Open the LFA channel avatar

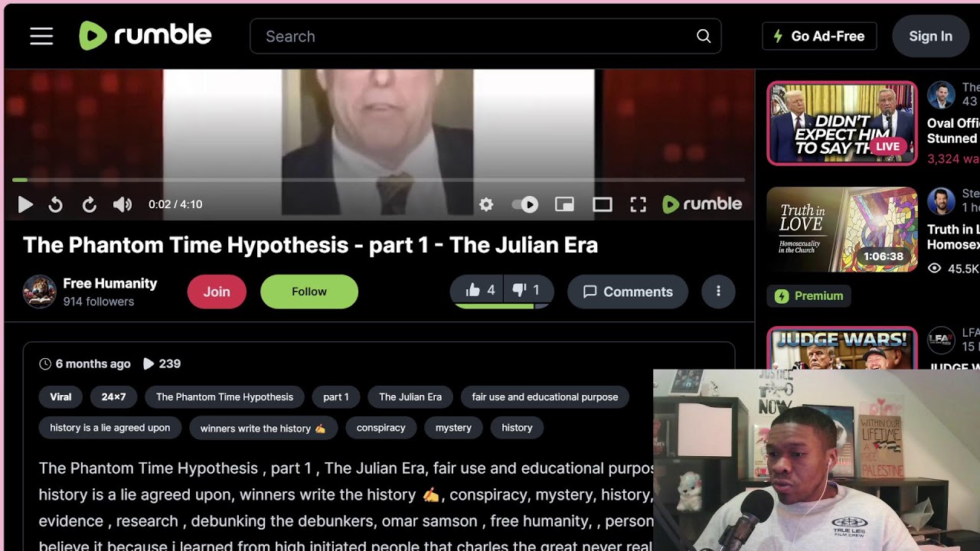point(941,341)
